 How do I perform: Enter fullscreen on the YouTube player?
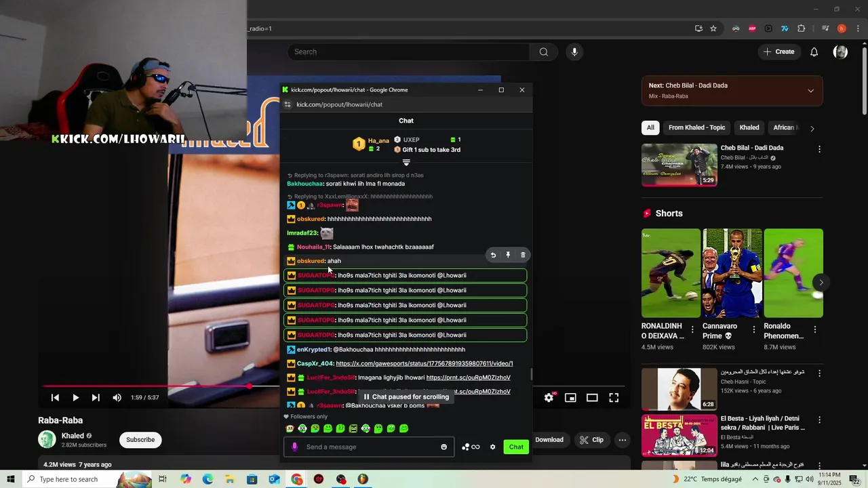(x=614, y=398)
